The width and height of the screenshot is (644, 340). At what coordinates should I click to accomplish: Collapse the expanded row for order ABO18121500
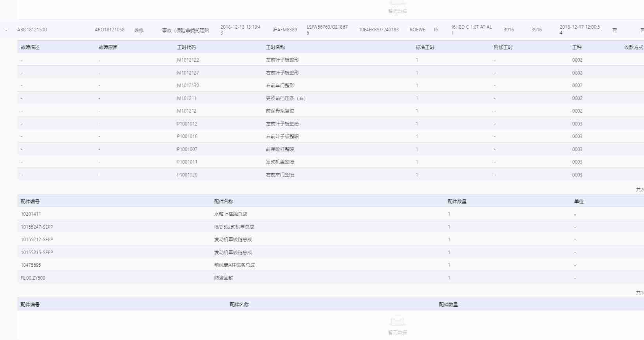click(6, 30)
